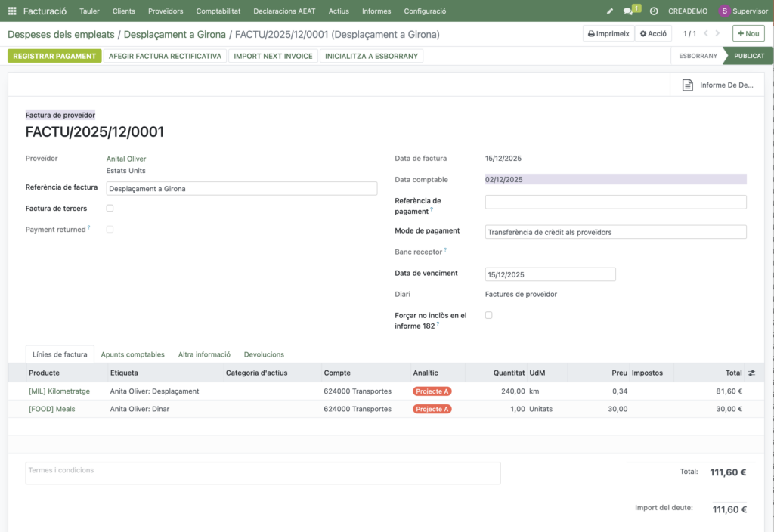
Task: Open the activities clock icon
Action: (654, 11)
